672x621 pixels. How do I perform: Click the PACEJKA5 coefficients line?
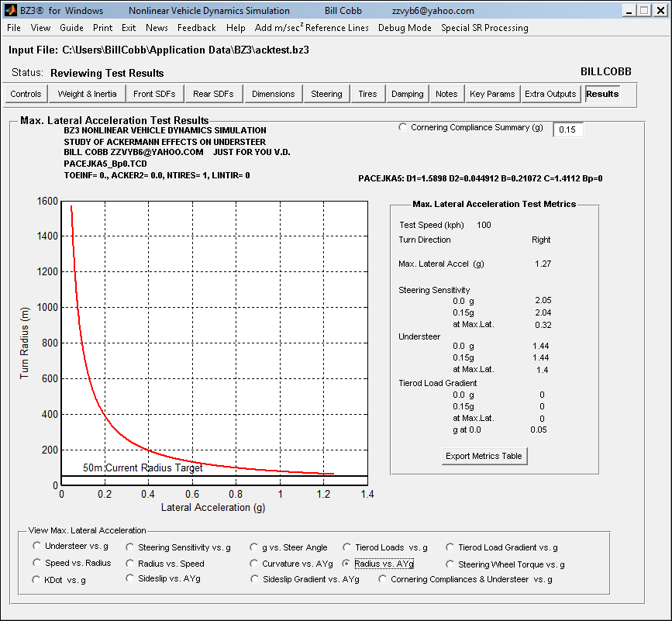(x=481, y=178)
